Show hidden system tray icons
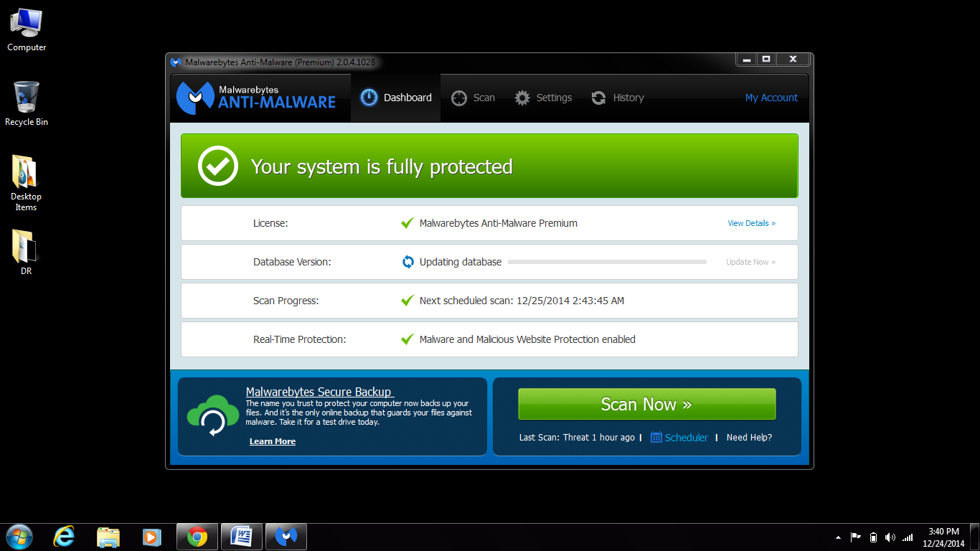The height and width of the screenshot is (551, 980). 838,537
